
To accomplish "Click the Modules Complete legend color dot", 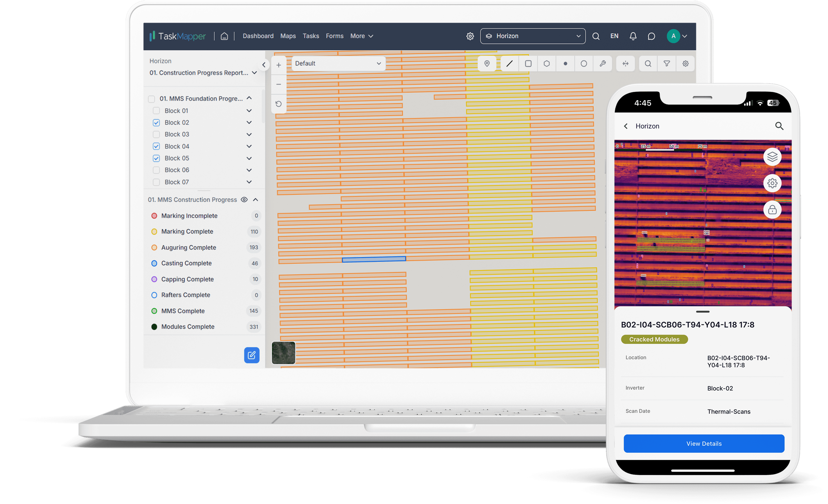I will coord(154,326).
